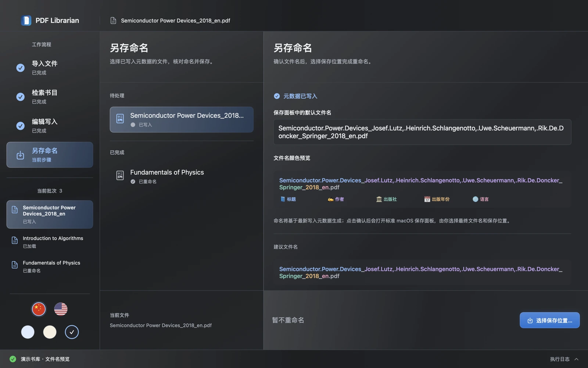The height and width of the screenshot is (368, 588).
Task: Click the completed checkmark for 编辑写入
Action: [x=21, y=126]
